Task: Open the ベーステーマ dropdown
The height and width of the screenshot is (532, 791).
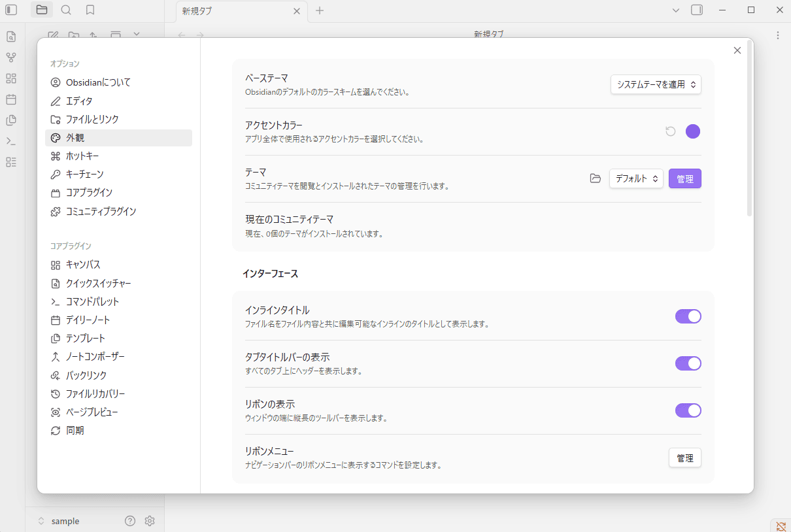Action: click(x=655, y=84)
